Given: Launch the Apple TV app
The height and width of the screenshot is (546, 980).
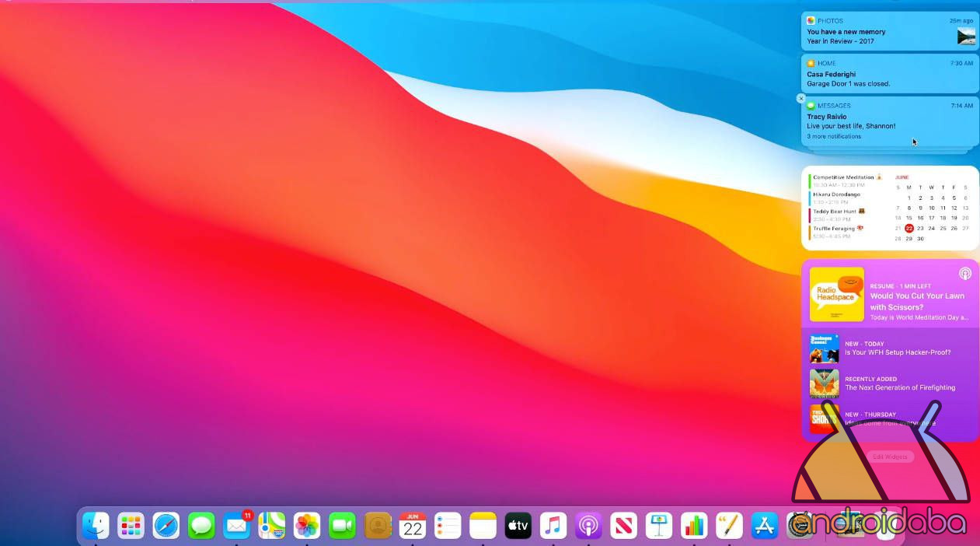Looking at the screenshot, I should [518, 526].
